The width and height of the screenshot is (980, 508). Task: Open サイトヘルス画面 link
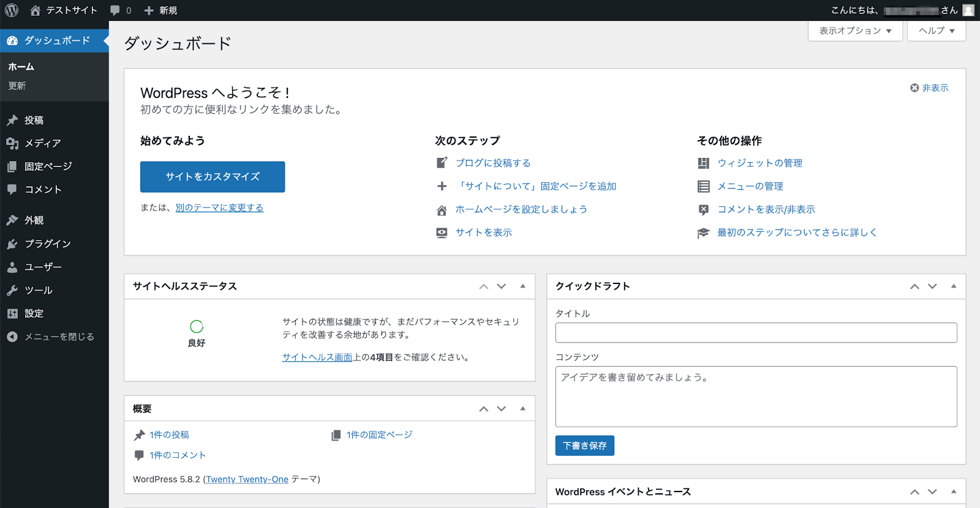[317, 357]
